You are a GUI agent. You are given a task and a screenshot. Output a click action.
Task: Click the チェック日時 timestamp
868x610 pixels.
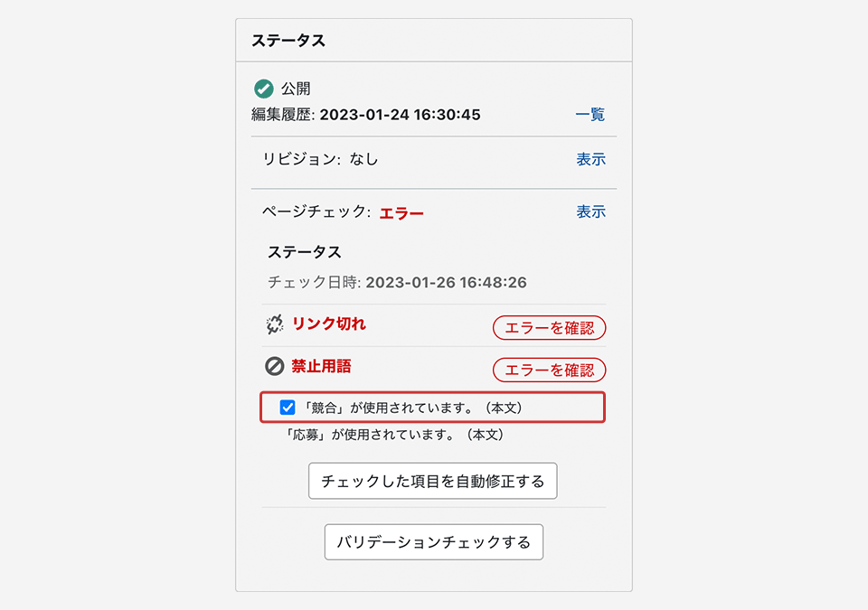(446, 282)
